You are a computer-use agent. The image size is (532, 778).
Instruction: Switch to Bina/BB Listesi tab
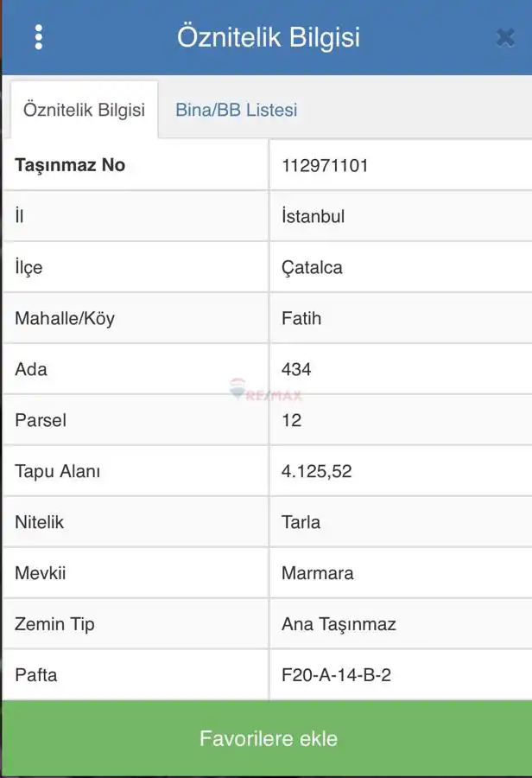237,110
